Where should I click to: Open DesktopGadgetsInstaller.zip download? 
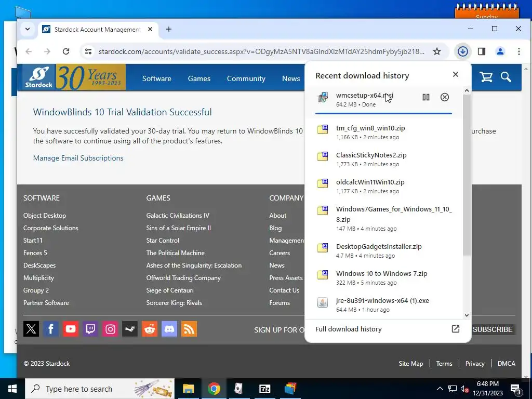[x=383, y=251]
